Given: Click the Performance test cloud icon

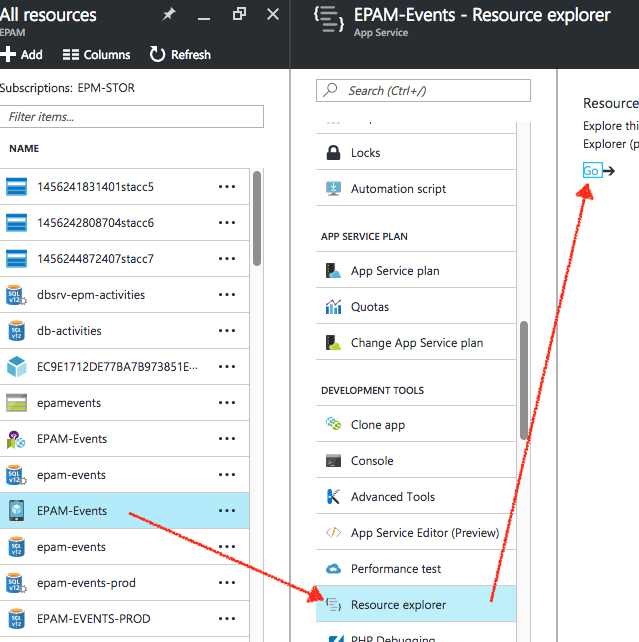Looking at the screenshot, I should (333, 569).
